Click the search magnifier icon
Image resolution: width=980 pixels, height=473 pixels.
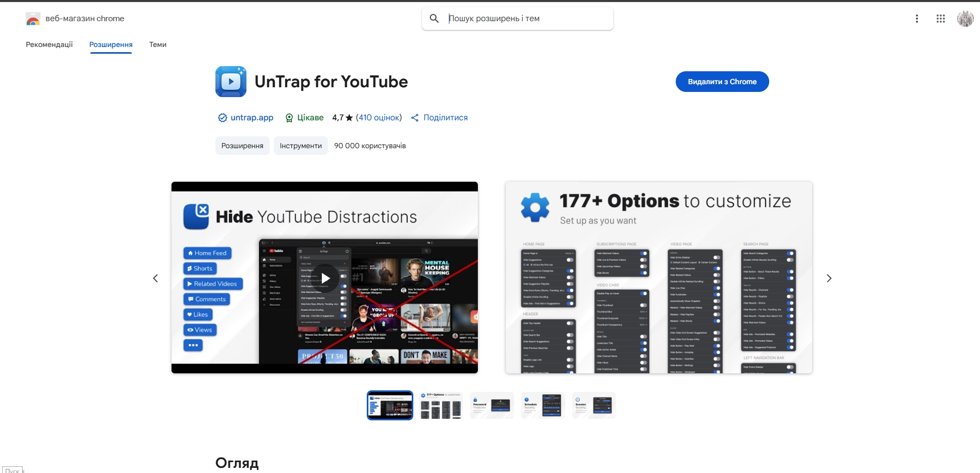click(434, 19)
